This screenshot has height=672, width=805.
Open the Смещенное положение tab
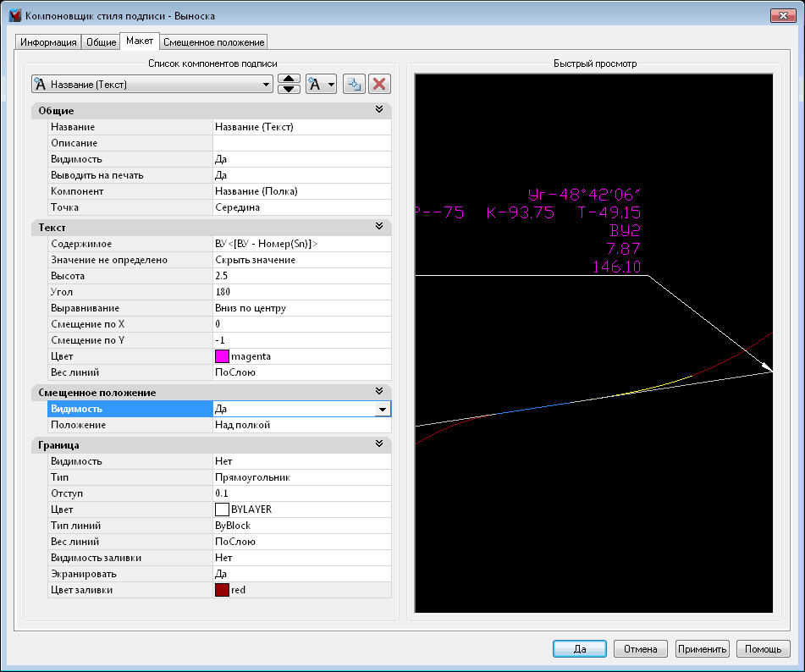(213, 42)
